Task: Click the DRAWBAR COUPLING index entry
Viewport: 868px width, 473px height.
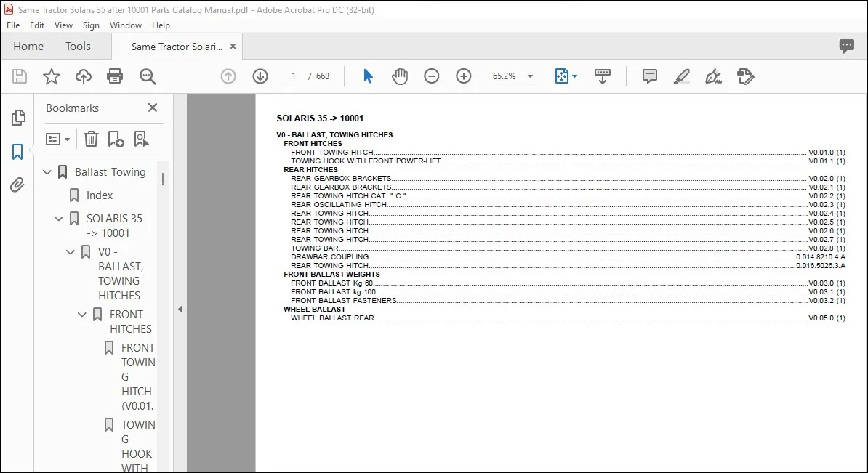Action: (568, 256)
